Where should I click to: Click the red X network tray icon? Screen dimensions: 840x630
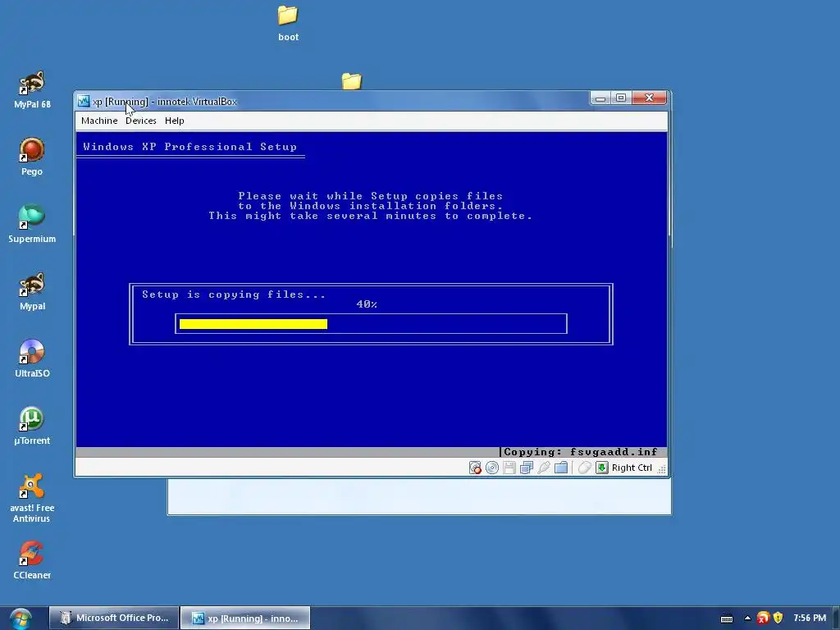[x=763, y=619]
